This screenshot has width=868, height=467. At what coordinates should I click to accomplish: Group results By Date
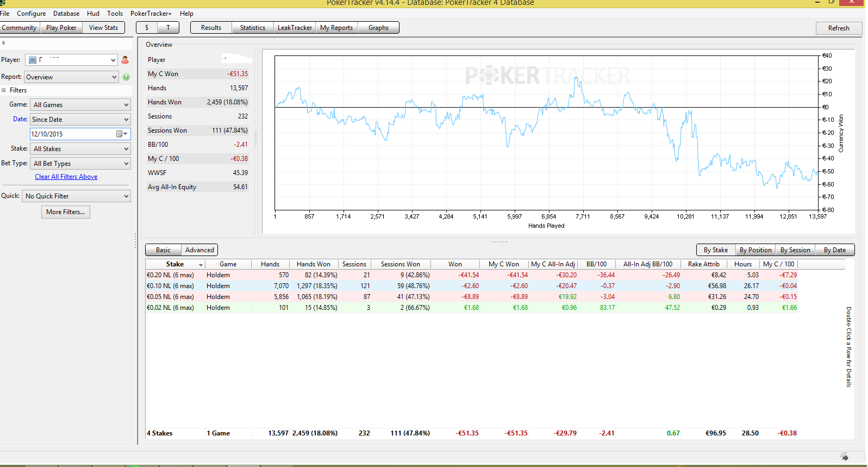(x=835, y=250)
